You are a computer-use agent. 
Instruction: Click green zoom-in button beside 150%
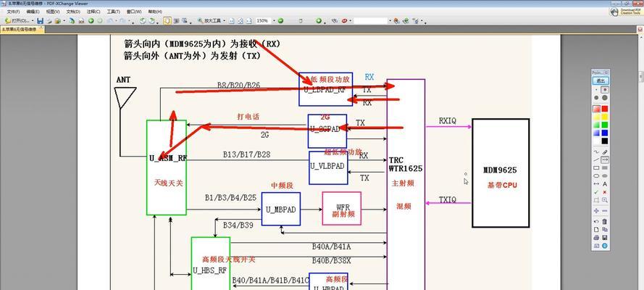tap(280, 20)
